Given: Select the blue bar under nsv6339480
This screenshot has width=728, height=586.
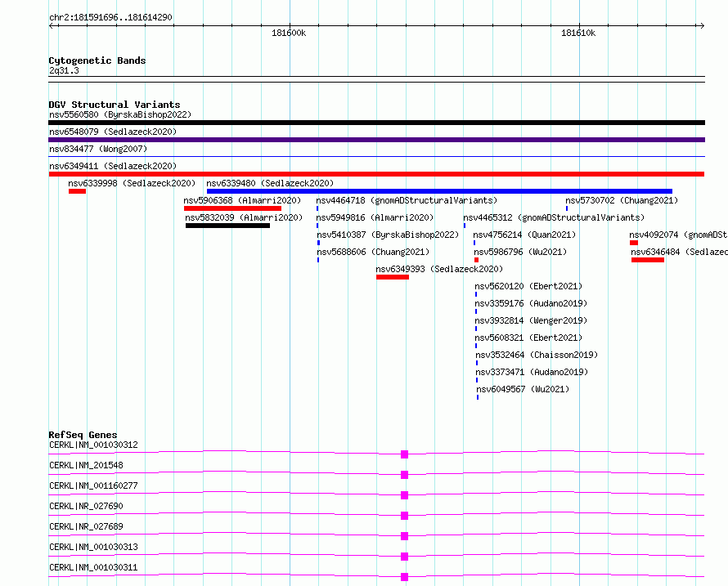Looking at the screenshot, I should [x=439, y=191].
